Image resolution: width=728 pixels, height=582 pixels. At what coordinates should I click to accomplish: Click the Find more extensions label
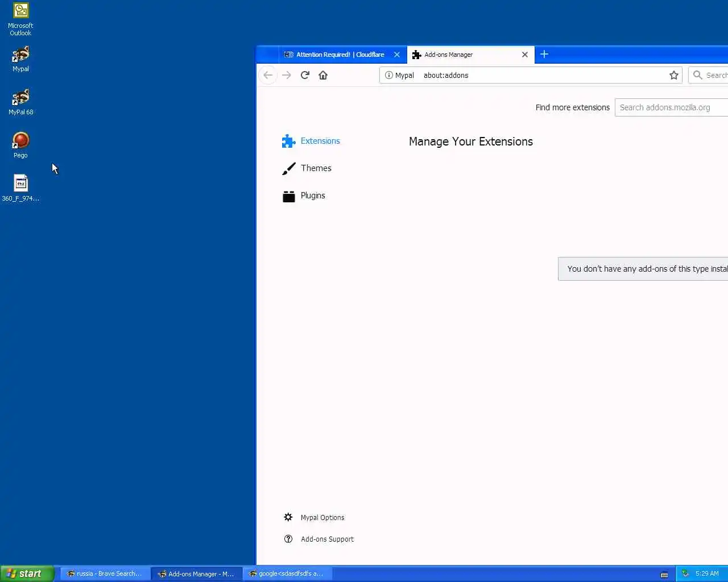(x=572, y=107)
